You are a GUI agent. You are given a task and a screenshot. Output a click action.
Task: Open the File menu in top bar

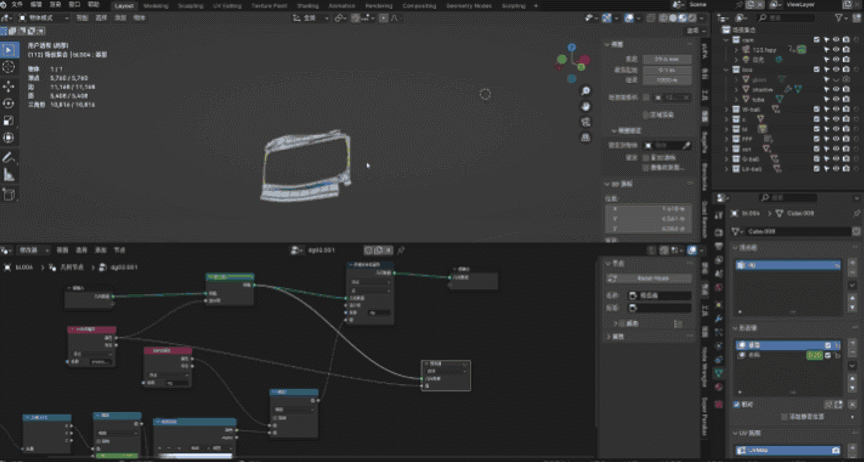click(x=17, y=4)
